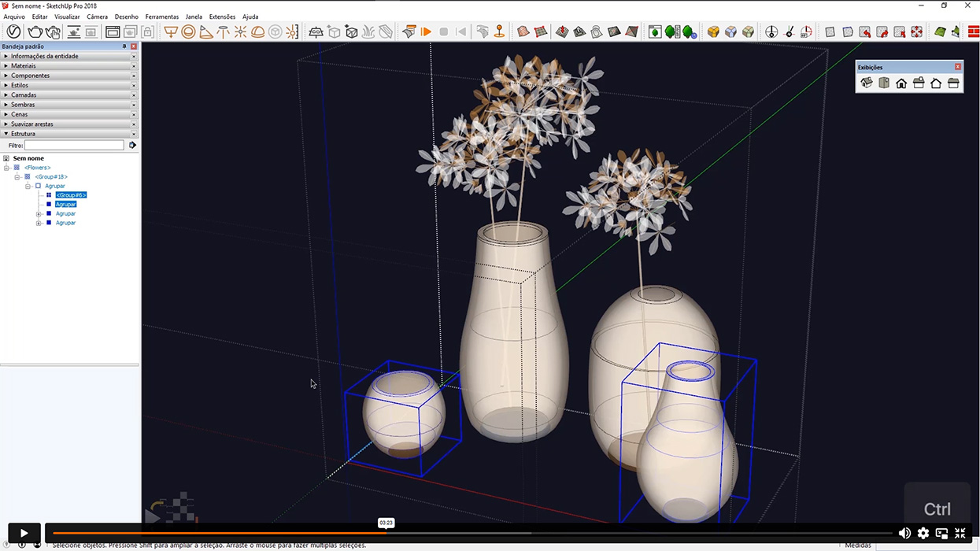Toggle fullscreen on the video player
The width and height of the screenshot is (980, 551).
click(x=960, y=533)
